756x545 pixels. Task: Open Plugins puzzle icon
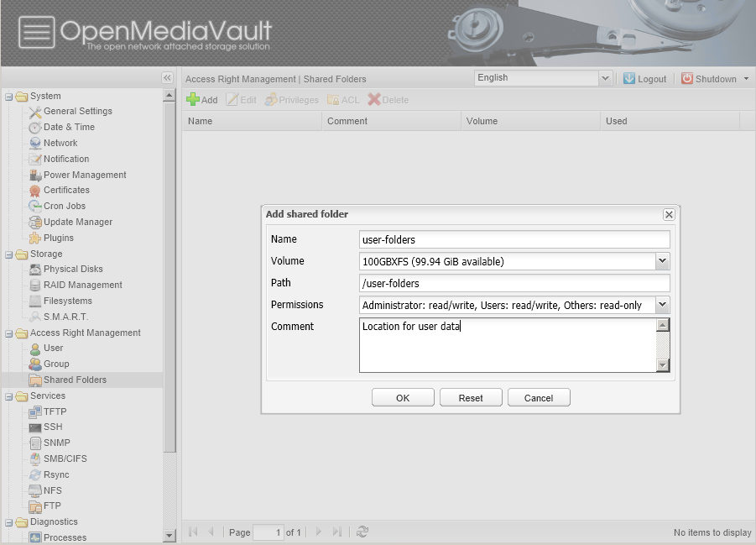tap(35, 238)
